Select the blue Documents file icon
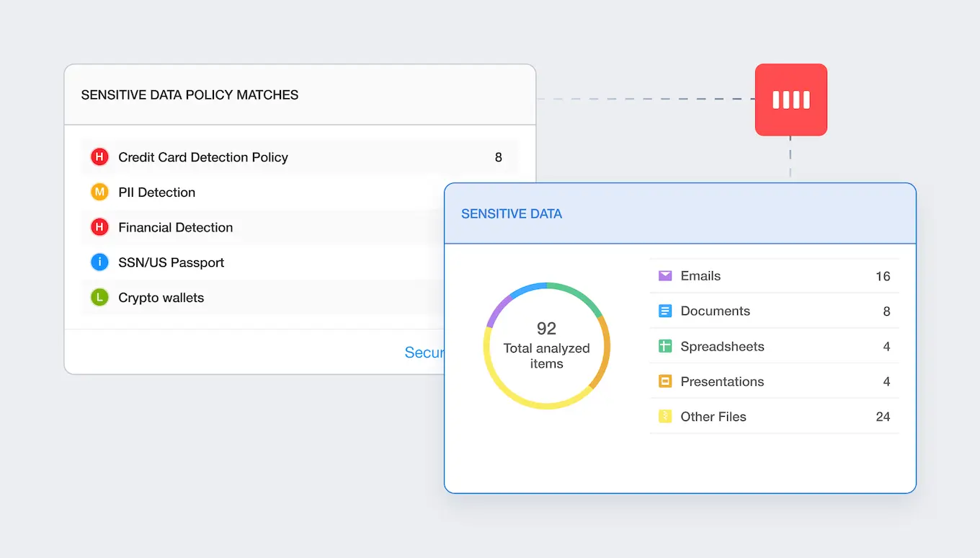The image size is (980, 558). coord(664,311)
